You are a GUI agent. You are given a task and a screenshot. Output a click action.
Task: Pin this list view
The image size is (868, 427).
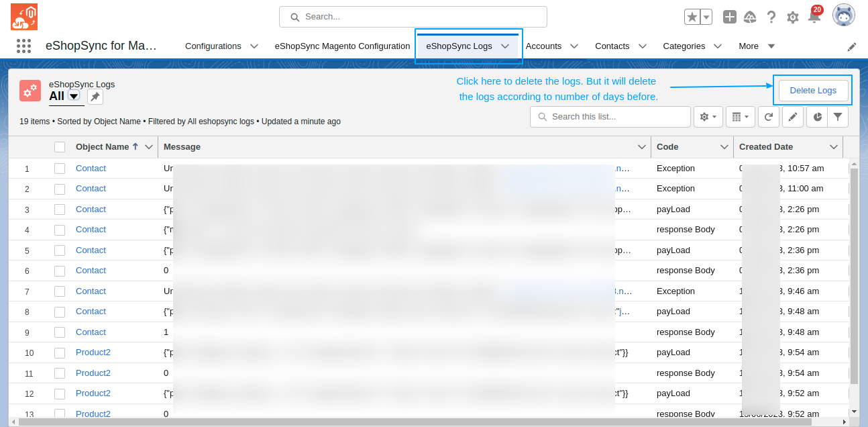[x=95, y=97]
